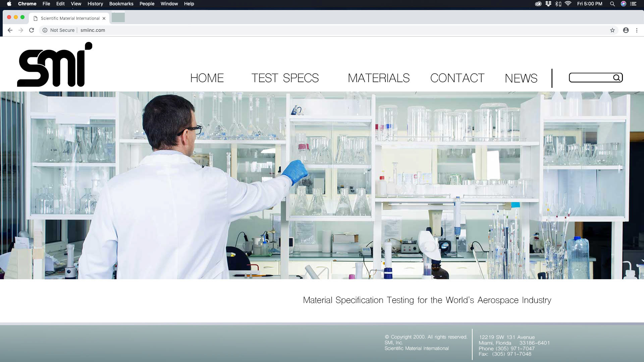Viewport: 644px width, 362px height.
Task: Open Chrome profile avatar icon
Action: tap(626, 30)
